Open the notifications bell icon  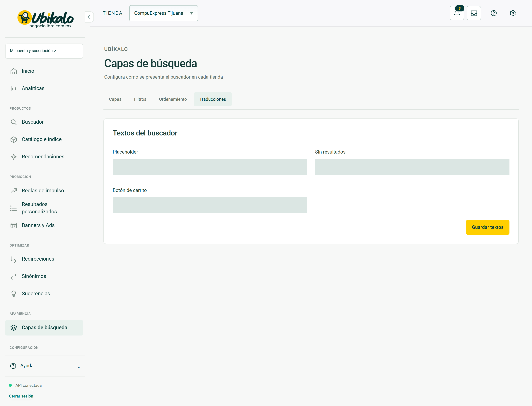[x=456, y=13]
